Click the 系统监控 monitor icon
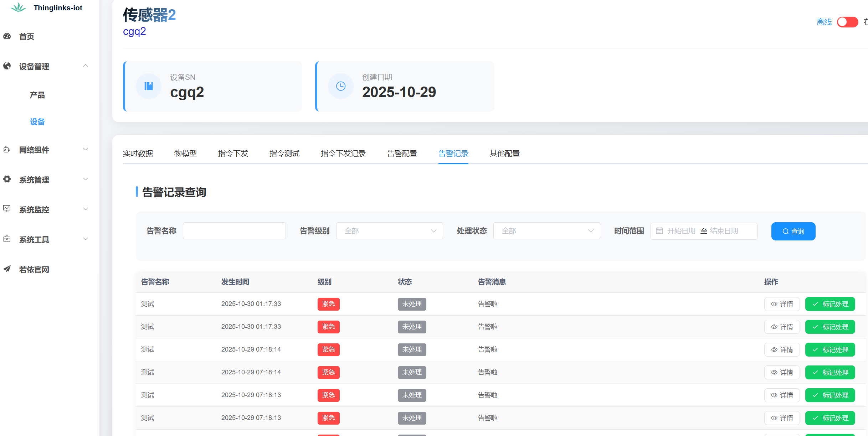The image size is (868, 436). [x=7, y=209]
